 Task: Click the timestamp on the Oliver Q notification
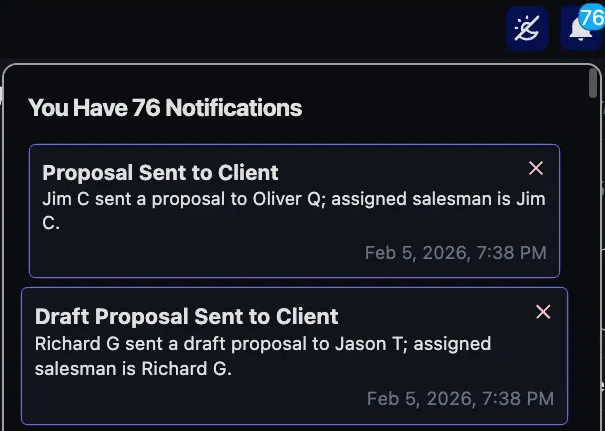(x=456, y=253)
